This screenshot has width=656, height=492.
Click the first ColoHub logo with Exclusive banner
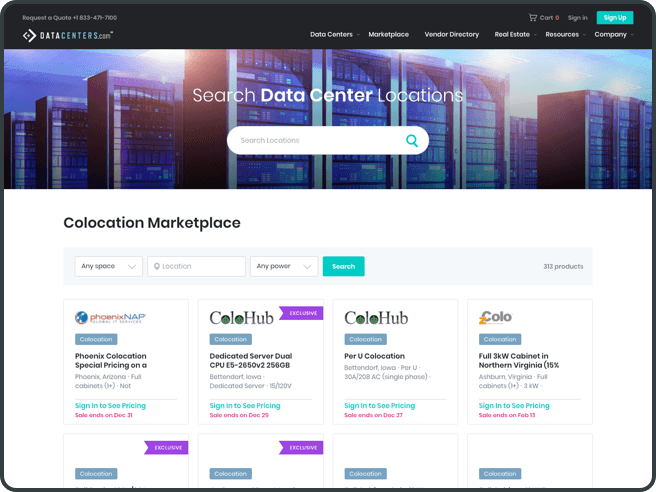coord(242,318)
